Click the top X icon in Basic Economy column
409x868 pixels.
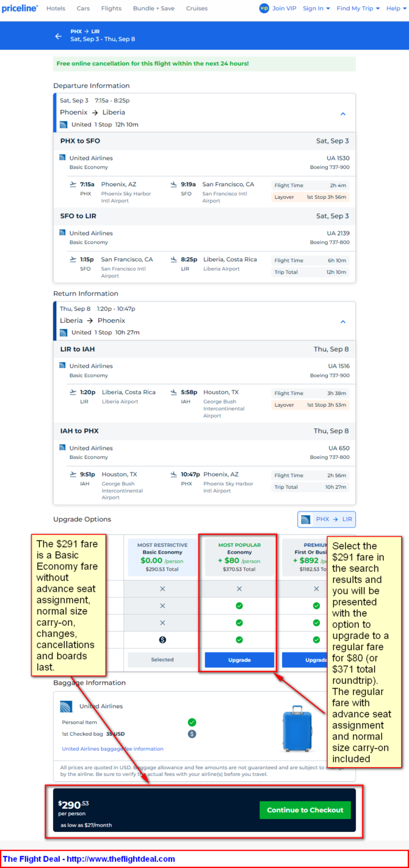pyautogui.click(x=162, y=589)
